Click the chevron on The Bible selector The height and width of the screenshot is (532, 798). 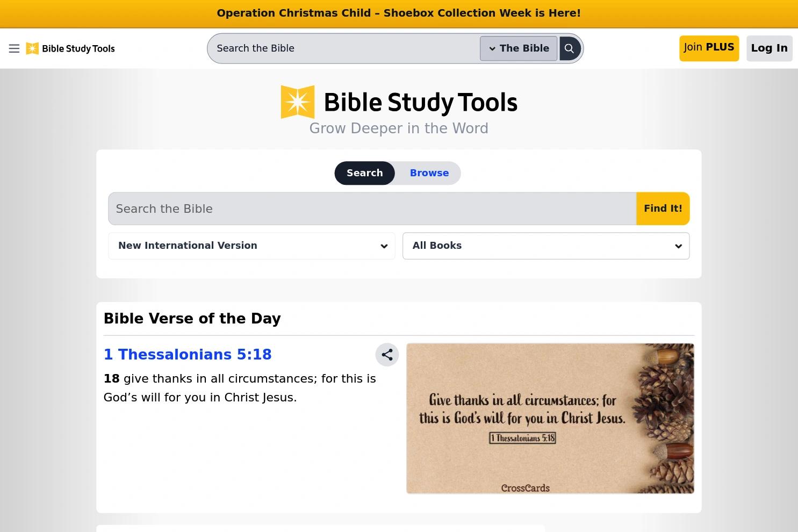492,48
